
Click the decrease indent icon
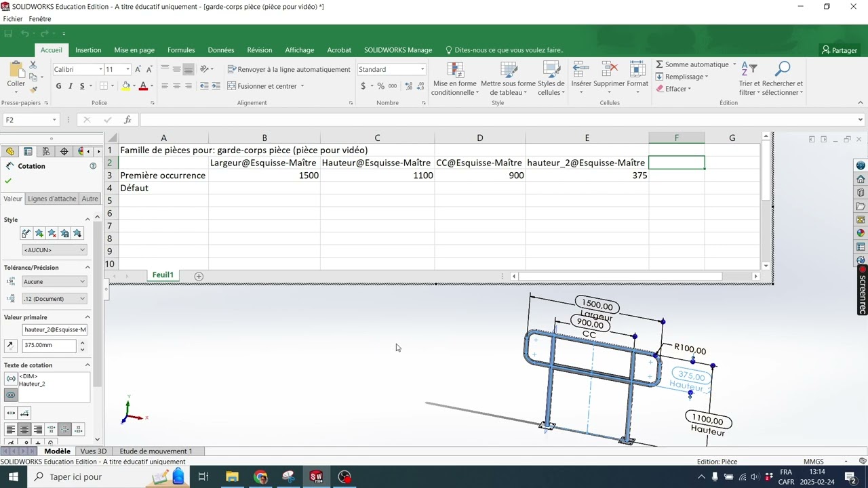pyautogui.click(x=204, y=86)
